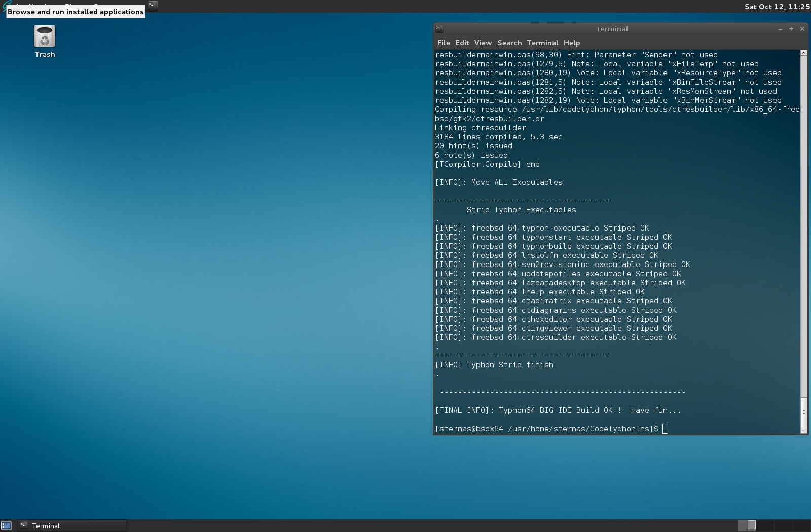The height and width of the screenshot is (532, 811).
Task: Click the 'Strip Typhon Executables' heading
Action: (x=521, y=210)
